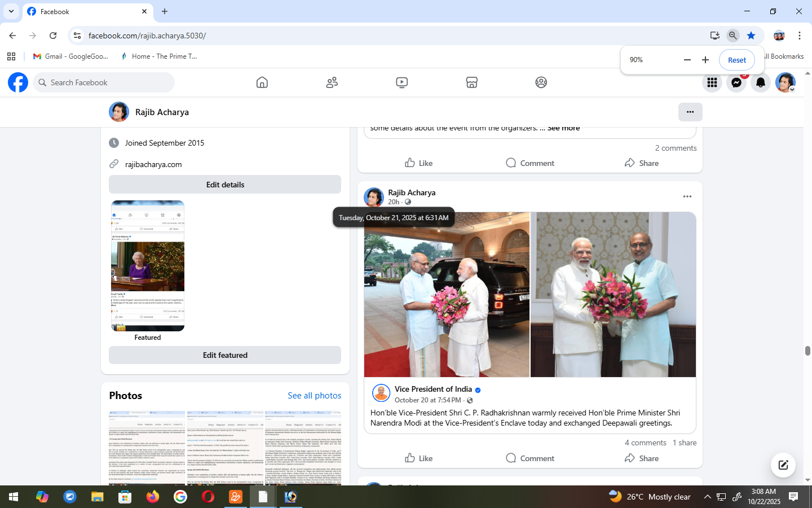Open Messenger chat icon
The image size is (812, 508).
pyautogui.click(x=736, y=82)
